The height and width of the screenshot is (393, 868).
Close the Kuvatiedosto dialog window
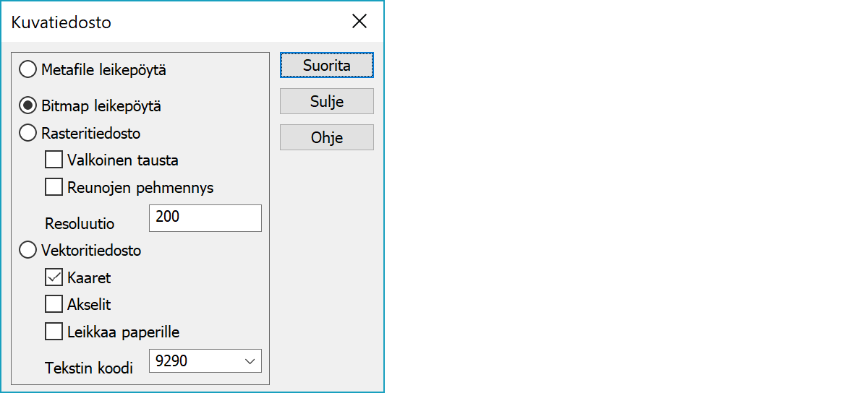[x=359, y=22]
